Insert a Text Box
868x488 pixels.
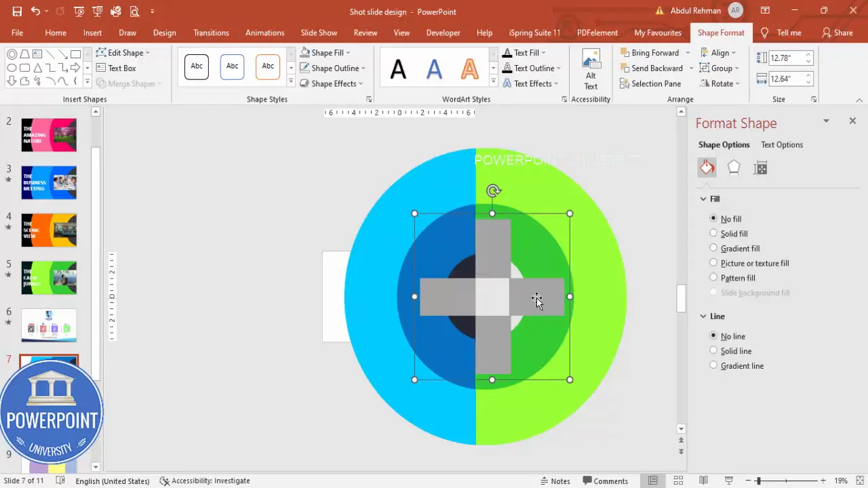click(116, 68)
